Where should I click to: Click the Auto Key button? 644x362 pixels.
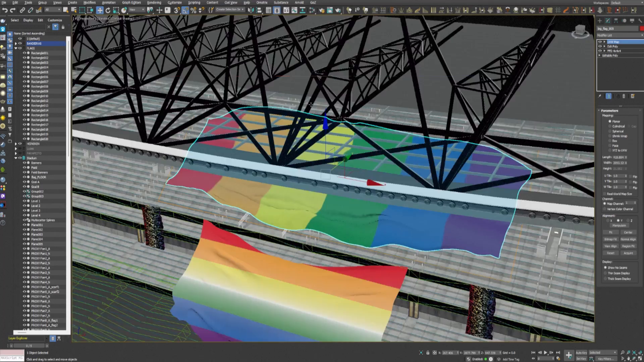point(581,353)
